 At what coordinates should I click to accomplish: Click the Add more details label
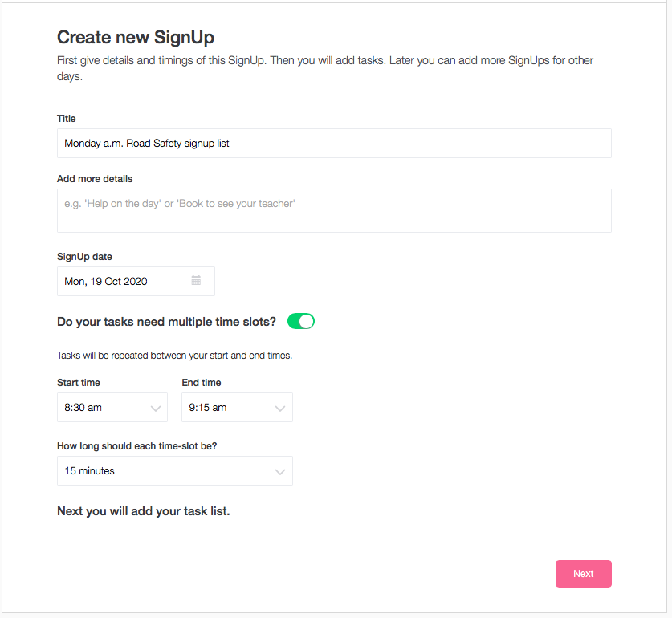click(95, 179)
